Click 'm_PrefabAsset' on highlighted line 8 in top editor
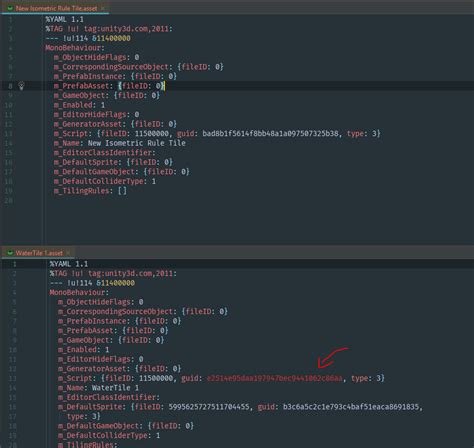Image resolution: width=474 pixels, height=448 pixels. coord(82,86)
